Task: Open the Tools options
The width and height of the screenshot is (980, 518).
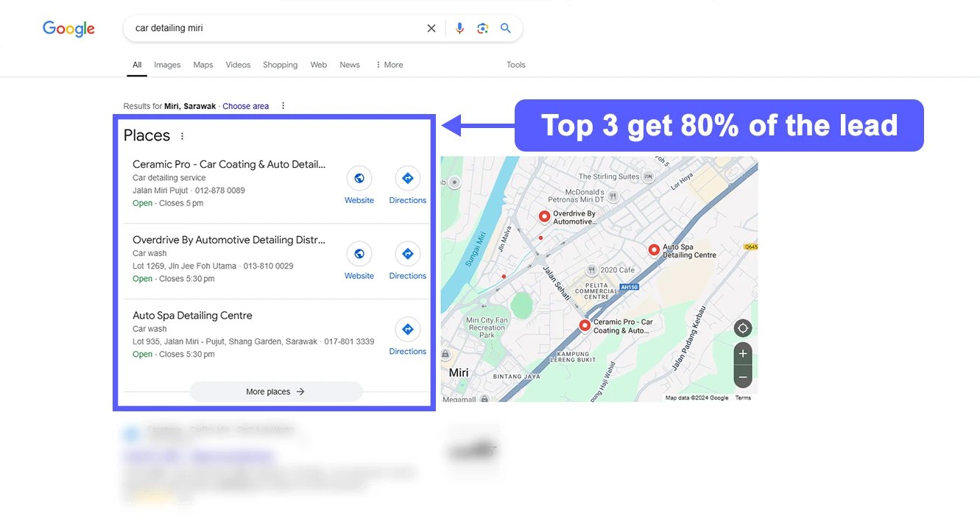Action: [515, 65]
